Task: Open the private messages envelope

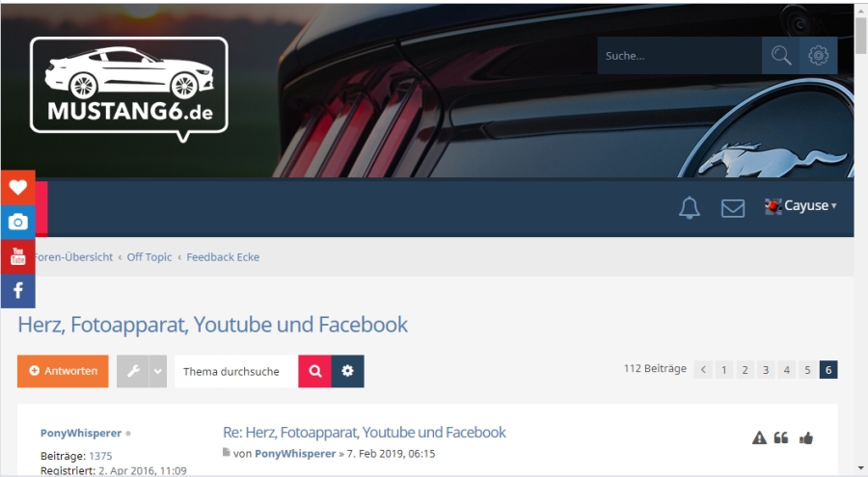Action: click(732, 208)
